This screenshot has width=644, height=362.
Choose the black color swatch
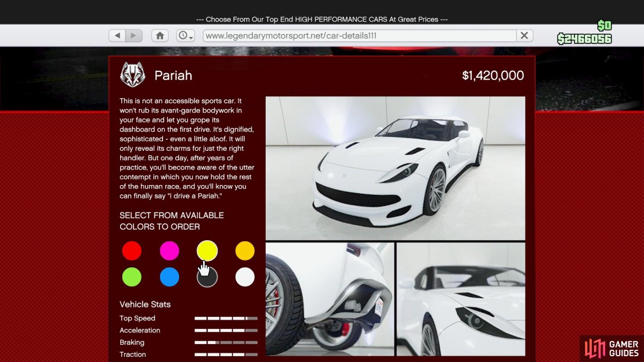207,277
